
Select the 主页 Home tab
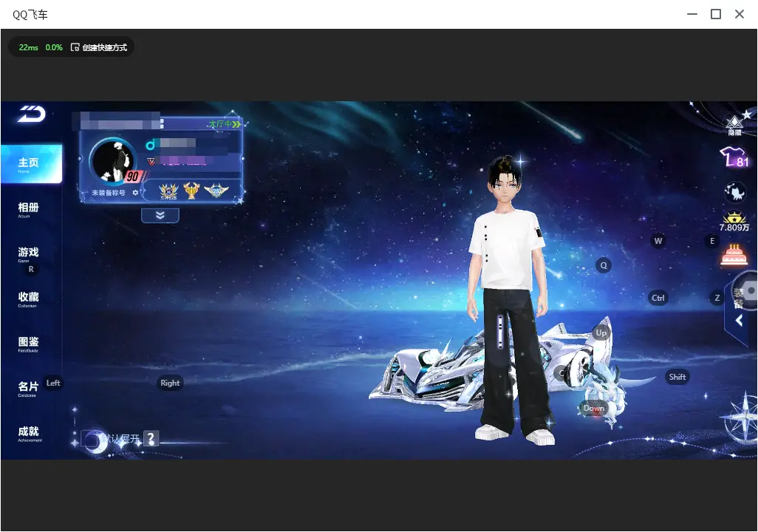click(x=32, y=164)
